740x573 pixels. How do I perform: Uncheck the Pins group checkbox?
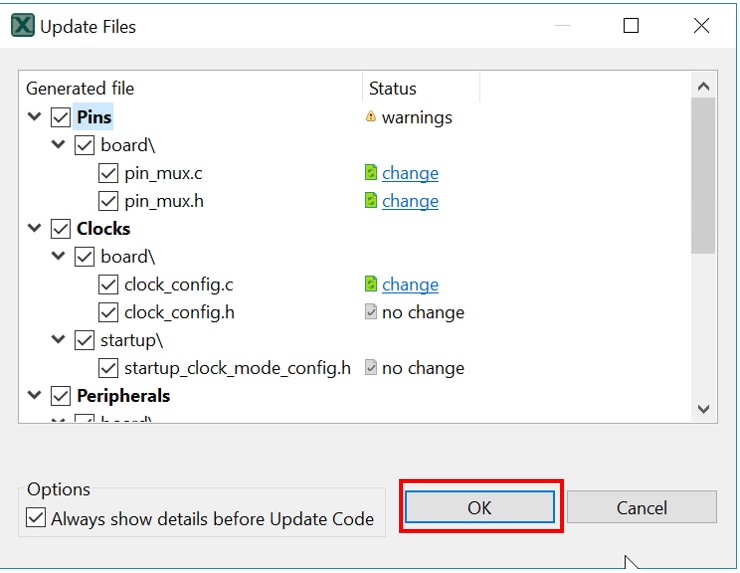61,117
